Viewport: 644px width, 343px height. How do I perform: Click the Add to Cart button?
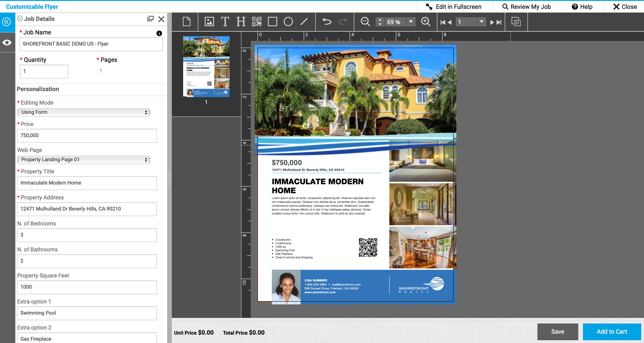612,331
